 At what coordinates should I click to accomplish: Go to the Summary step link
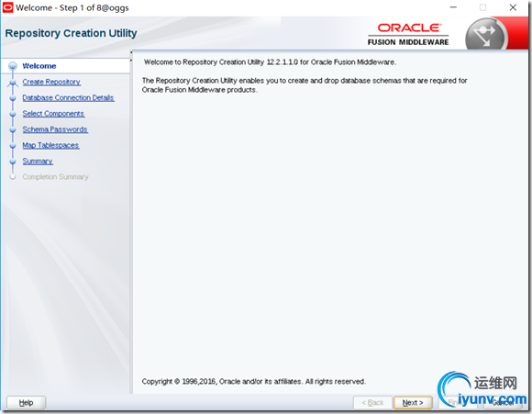click(x=38, y=161)
